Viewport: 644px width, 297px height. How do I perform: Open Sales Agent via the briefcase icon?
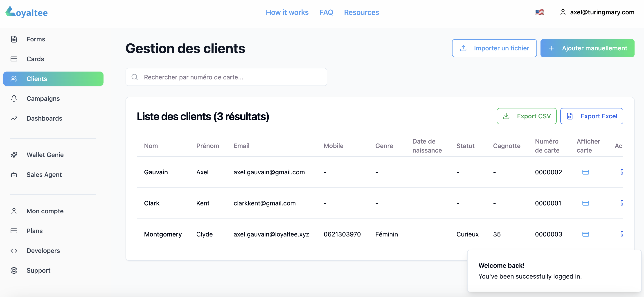(x=14, y=175)
